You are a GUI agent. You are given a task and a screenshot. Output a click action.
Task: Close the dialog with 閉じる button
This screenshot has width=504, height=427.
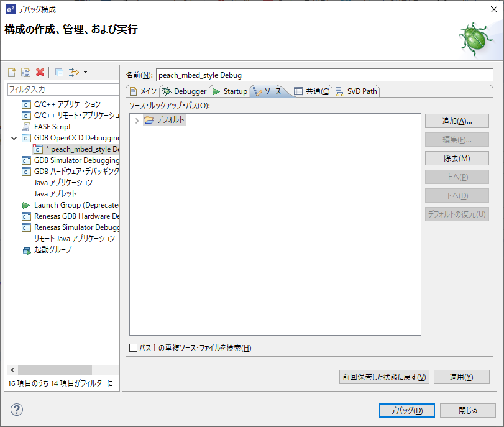pyautogui.click(x=468, y=410)
